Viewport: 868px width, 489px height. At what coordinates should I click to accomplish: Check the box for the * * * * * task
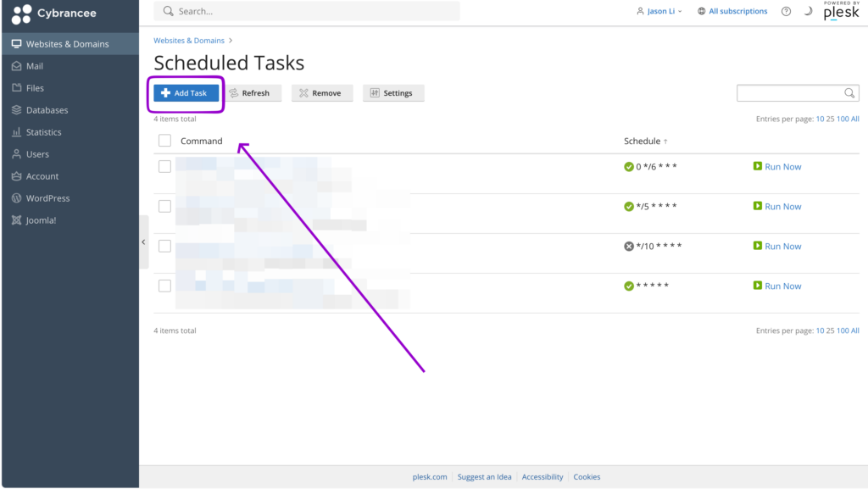164,286
